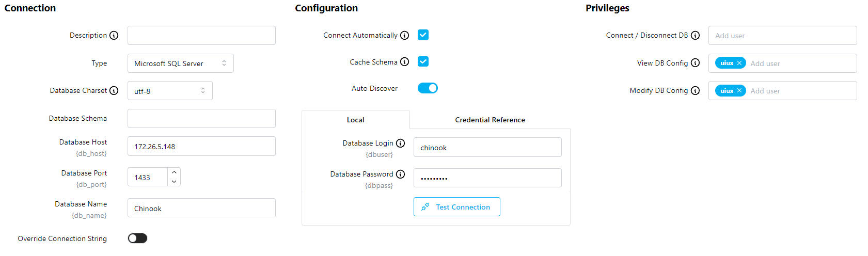
Task: Click the Cache Schema info icon
Action: pyautogui.click(x=405, y=62)
